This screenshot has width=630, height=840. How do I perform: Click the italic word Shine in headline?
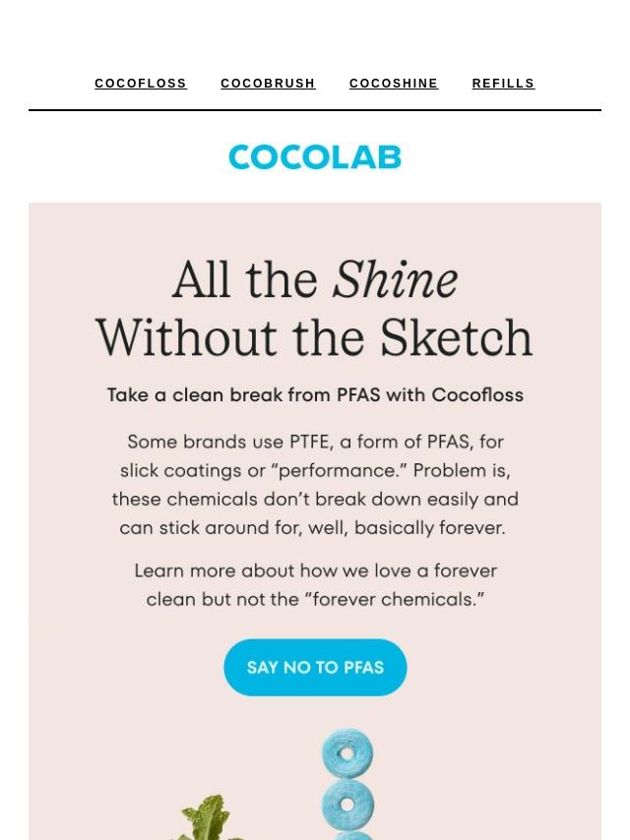tap(395, 279)
